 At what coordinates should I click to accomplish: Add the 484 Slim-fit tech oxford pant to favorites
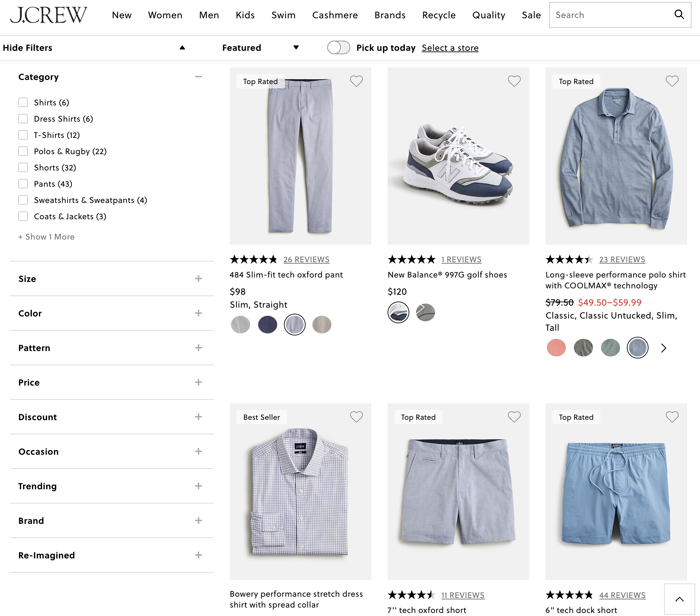356,81
